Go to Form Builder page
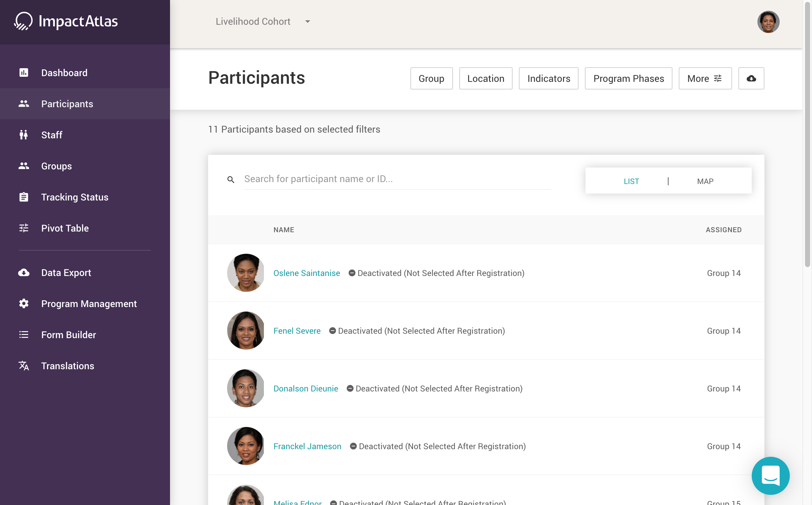 (x=69, y=335)
